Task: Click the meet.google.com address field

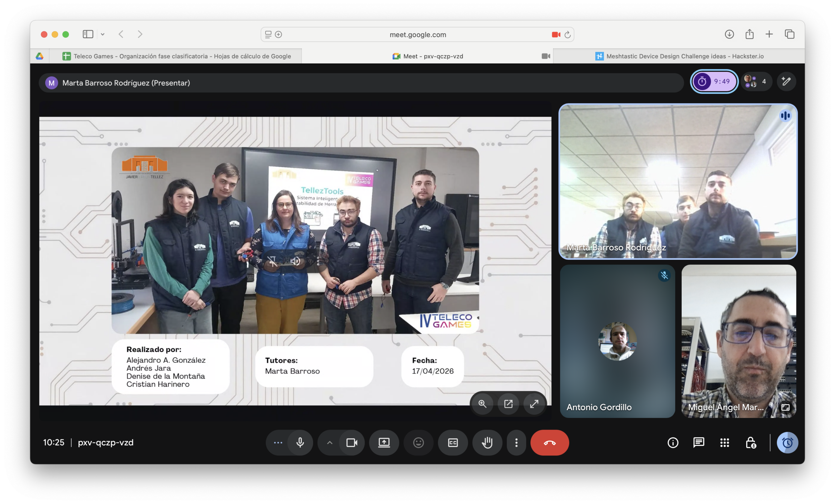Action: click(417, 35)
